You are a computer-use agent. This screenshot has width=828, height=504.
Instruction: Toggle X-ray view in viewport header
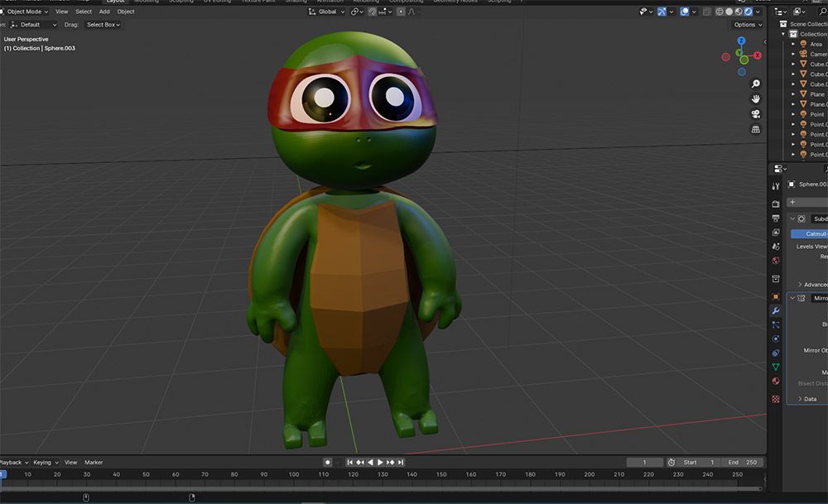point(706,12)
